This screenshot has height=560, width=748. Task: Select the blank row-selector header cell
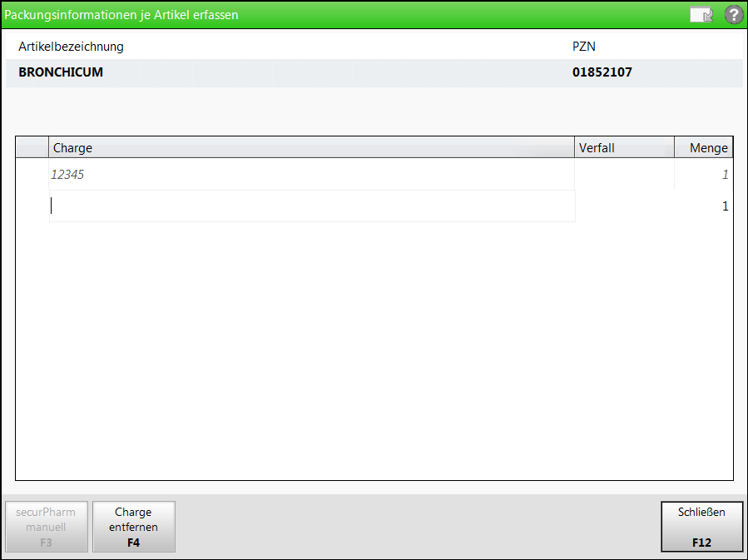(32, 147)
